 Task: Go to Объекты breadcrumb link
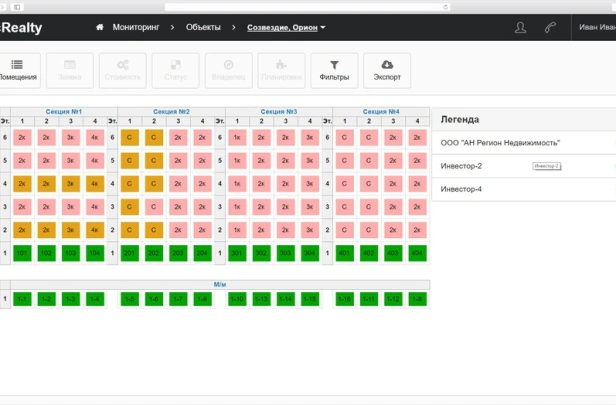203,27
